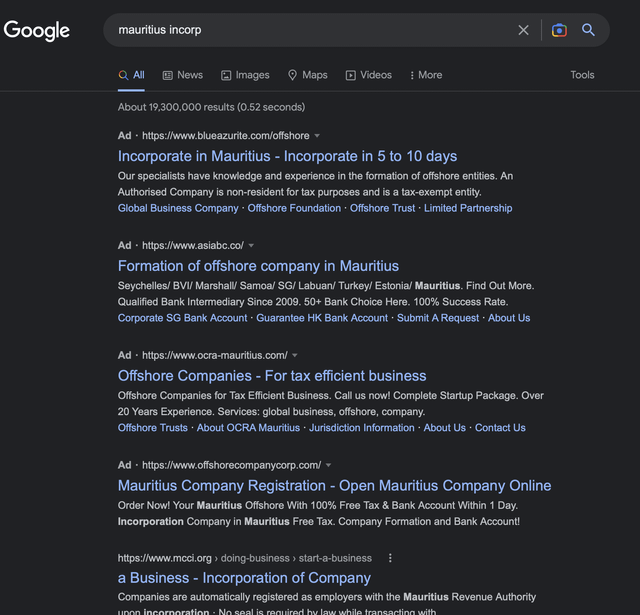
Task: Follow the Offshore Trusts sitelink
Action: pos(153,428)
